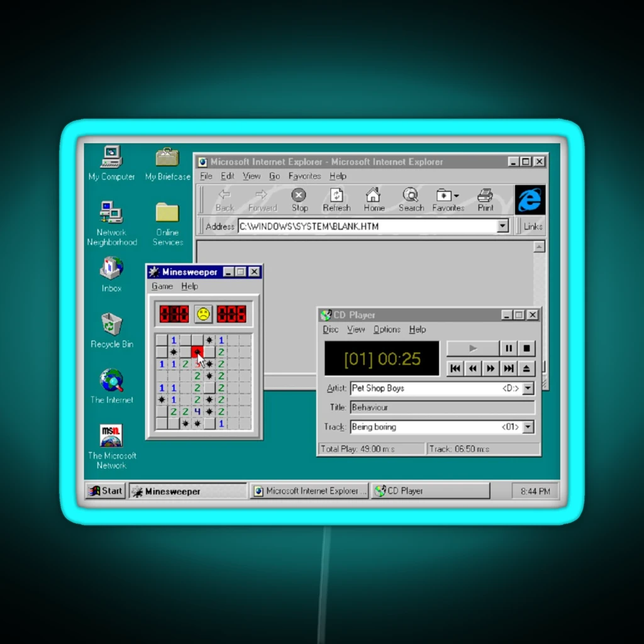644x644 pixels.
Task: Open Go menu in Internet Explorer
Action: click(x=274, y=176)
